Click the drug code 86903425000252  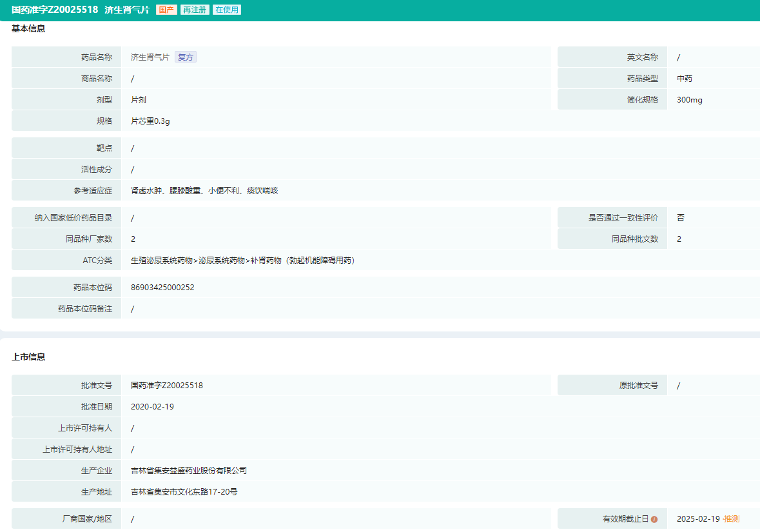tap(162, 288)
